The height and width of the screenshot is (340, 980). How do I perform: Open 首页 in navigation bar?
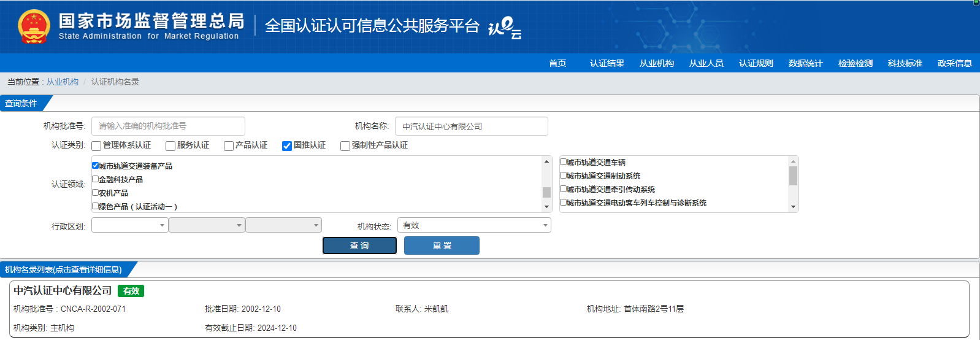point(557,63)
